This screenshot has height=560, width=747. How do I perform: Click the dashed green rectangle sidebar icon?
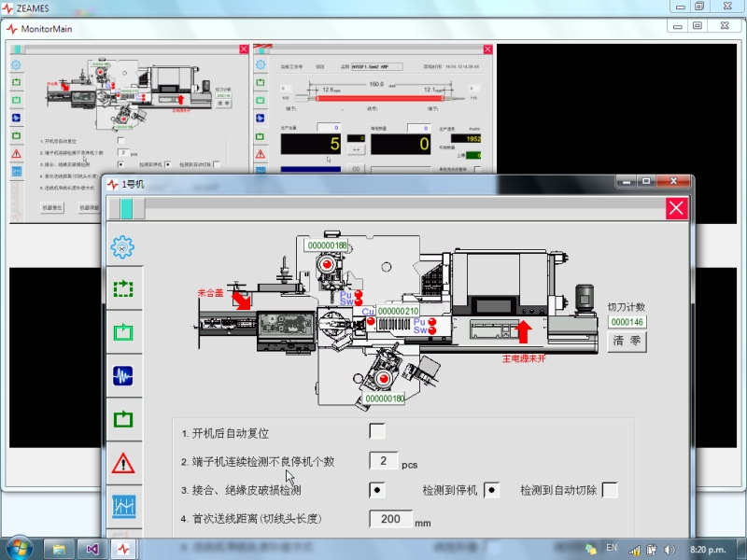[x=122, y=288]
